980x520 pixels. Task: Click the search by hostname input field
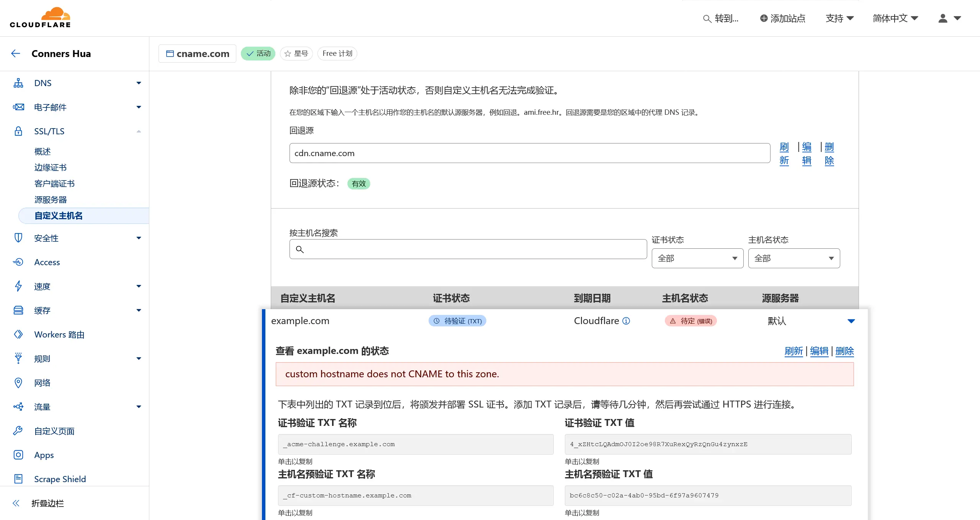point(468,249)
